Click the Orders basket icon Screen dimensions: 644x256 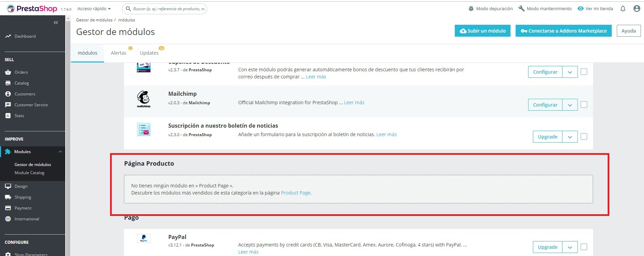tap(8, 72)
